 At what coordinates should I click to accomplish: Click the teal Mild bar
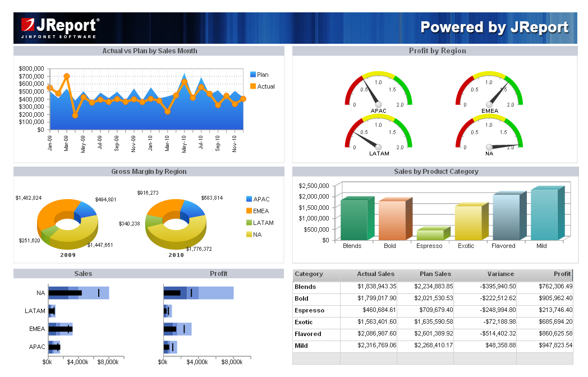click(x=548, y=213)
